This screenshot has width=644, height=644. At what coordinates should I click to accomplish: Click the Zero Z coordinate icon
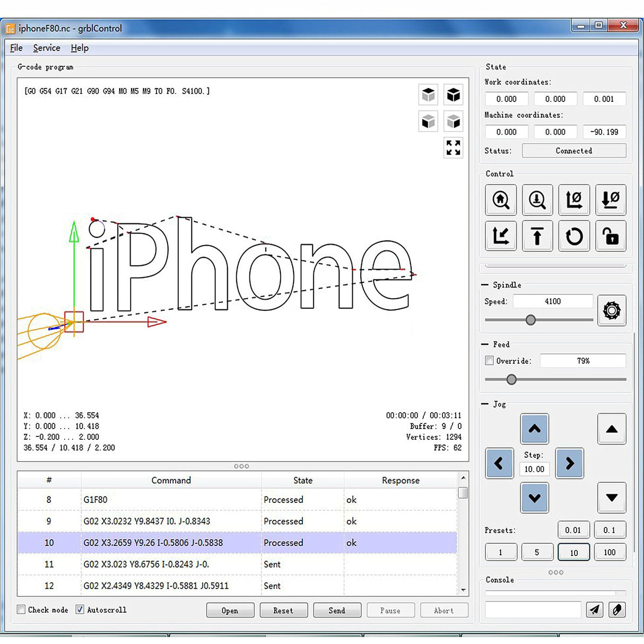tap(611, 200)
